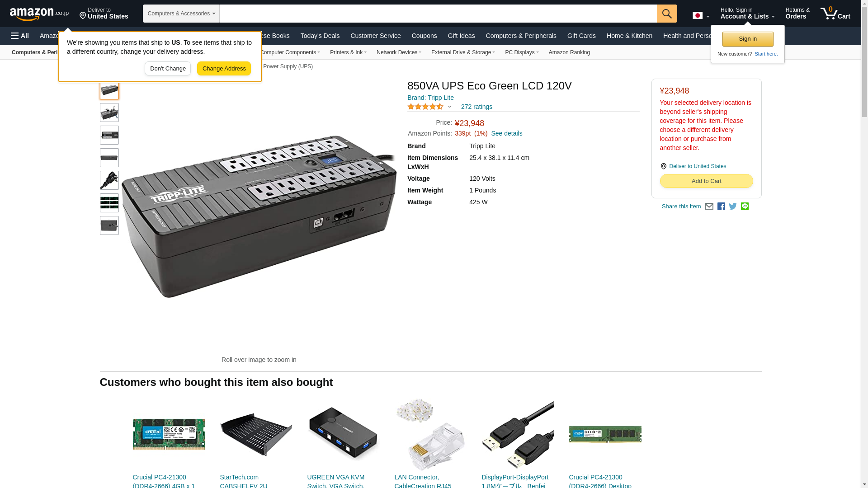Image resolution: width=868 pixels, height=488 pixels.
Task: Open the UGREEN VGA KVM Switch product image
Action: tap(343, 434)
